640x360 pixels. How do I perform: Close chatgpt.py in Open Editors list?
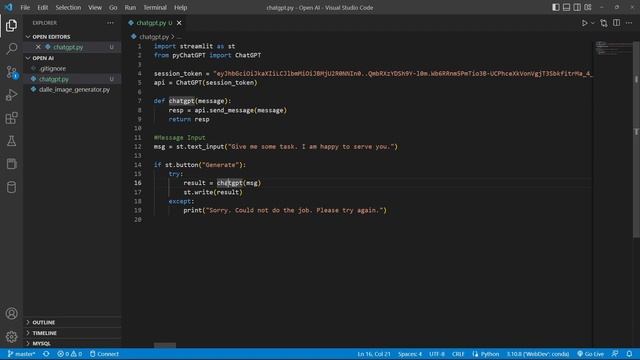(x=38, y=47)
